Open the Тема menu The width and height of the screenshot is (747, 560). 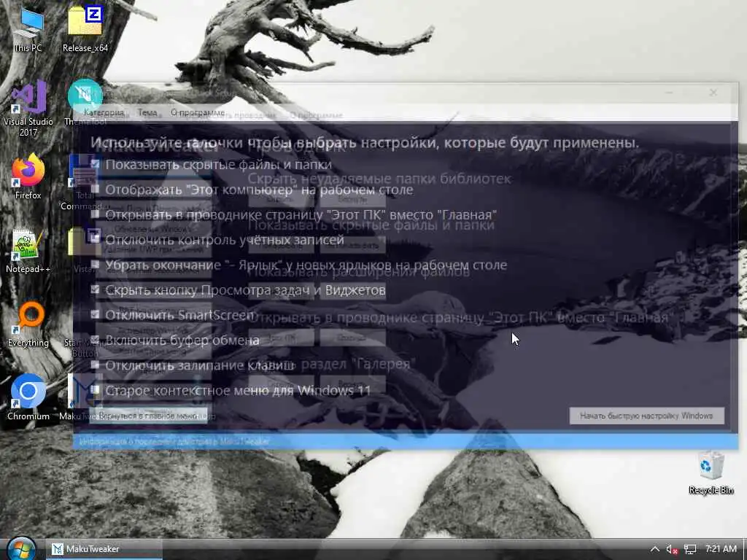coord(147,113)
